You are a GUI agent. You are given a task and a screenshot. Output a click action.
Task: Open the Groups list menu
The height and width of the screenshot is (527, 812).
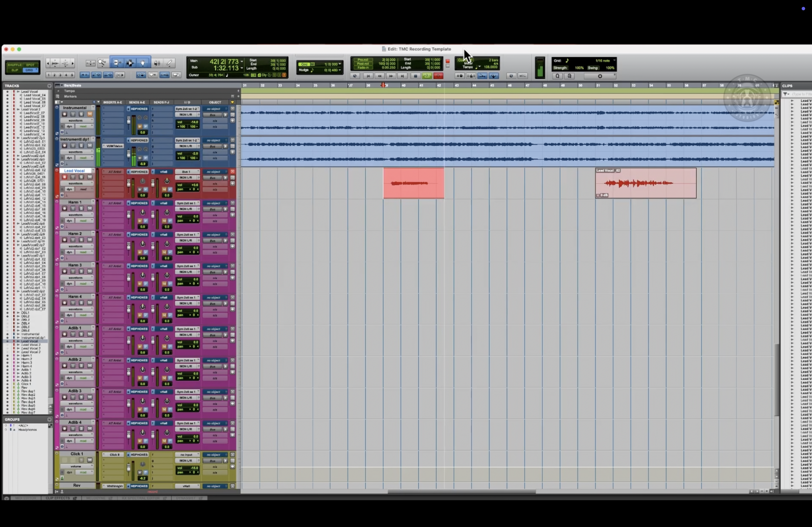coord(49,419)
